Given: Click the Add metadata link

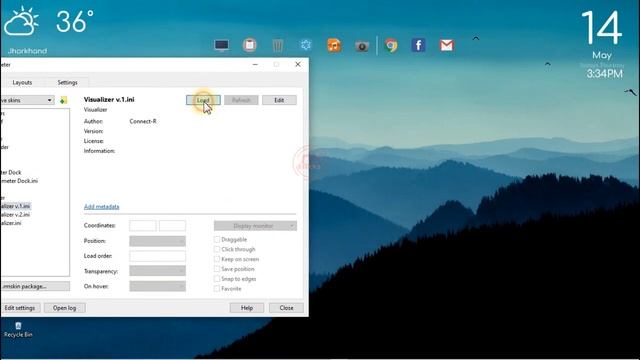Looking at the screenshot, I should coord(102,207).
